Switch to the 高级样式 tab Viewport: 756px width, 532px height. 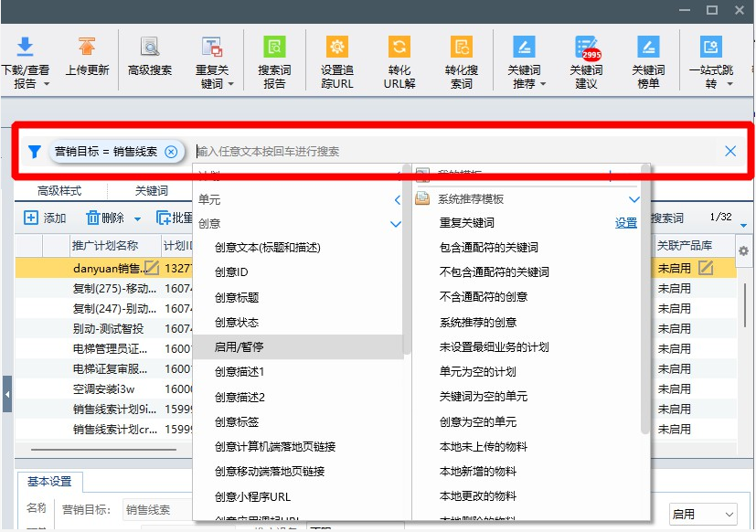click(59, 191)
